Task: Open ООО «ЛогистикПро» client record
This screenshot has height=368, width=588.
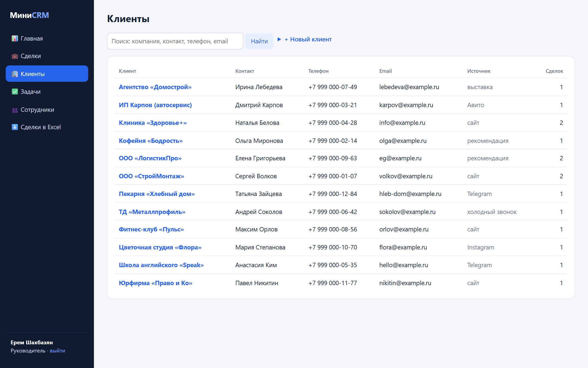Action: (x=150, y=158)
